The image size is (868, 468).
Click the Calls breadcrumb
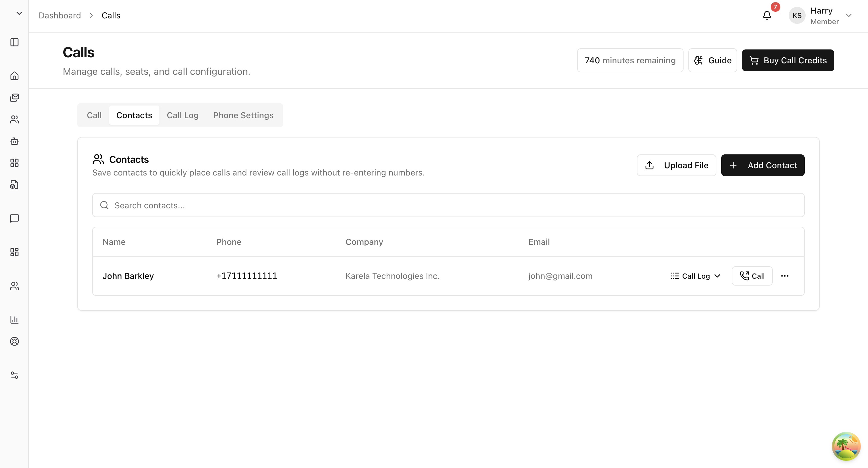(111, 15)
